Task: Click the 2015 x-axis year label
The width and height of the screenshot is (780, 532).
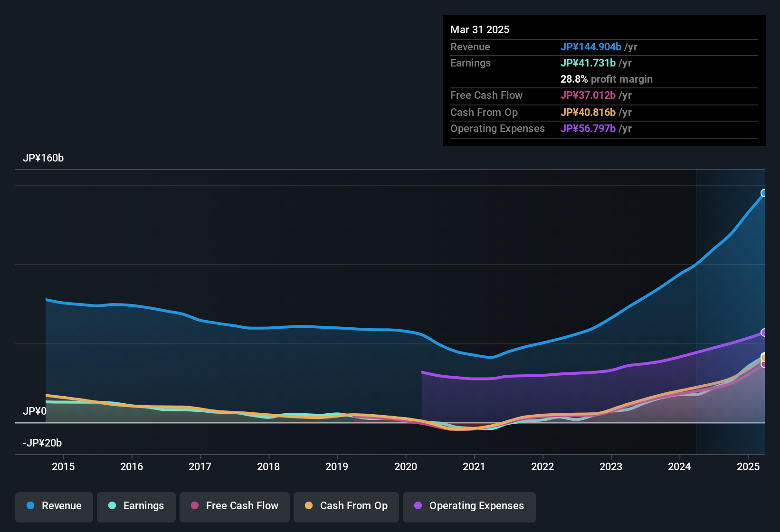Action: click(x=63, y=466)
